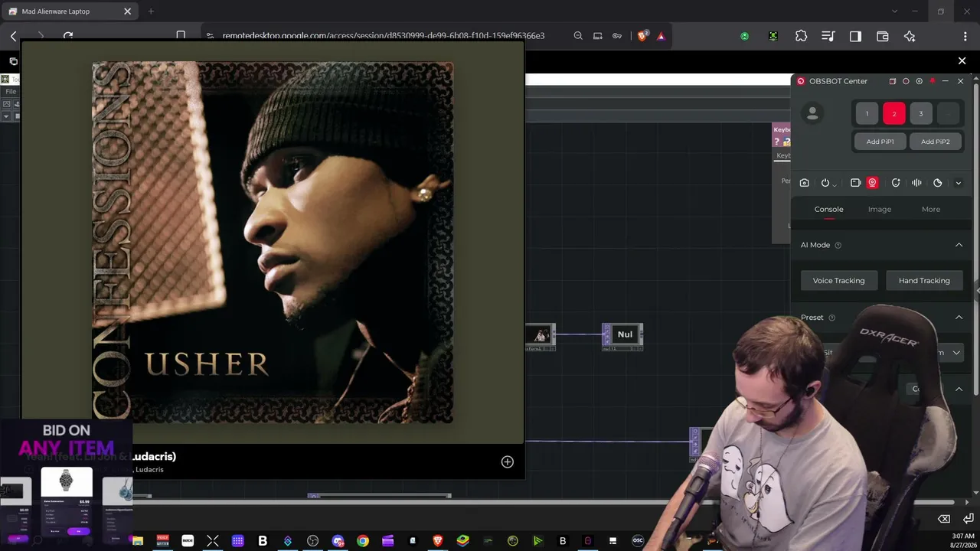Open OBS Studio from the taskbar
980x551 pixels.
(x=312, y=541)
